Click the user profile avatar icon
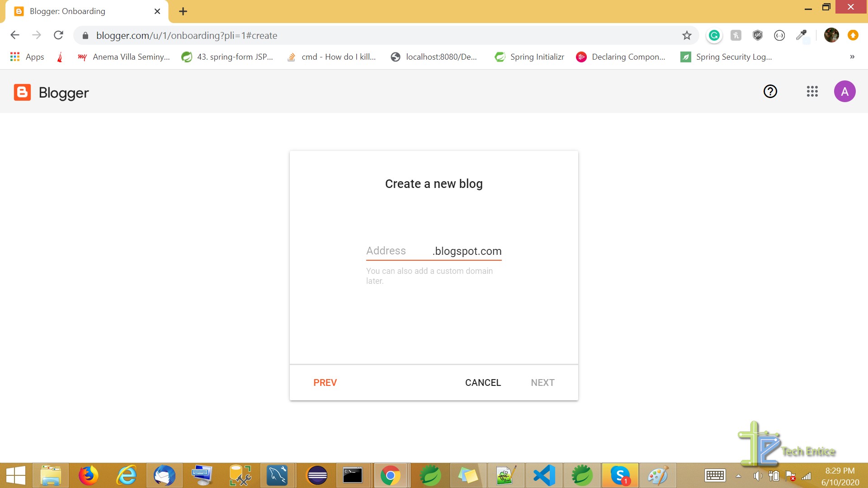Screen dimensions: 868x488 (845, 91)
